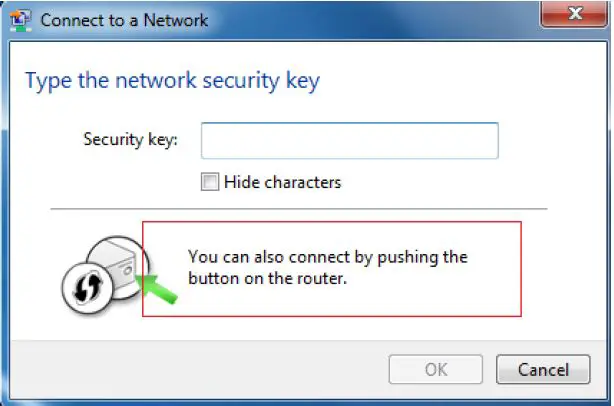The height and width of the screenshot is (406, 614).
Task: Click the gray footer area left of OK
Action: click(200, 369)
